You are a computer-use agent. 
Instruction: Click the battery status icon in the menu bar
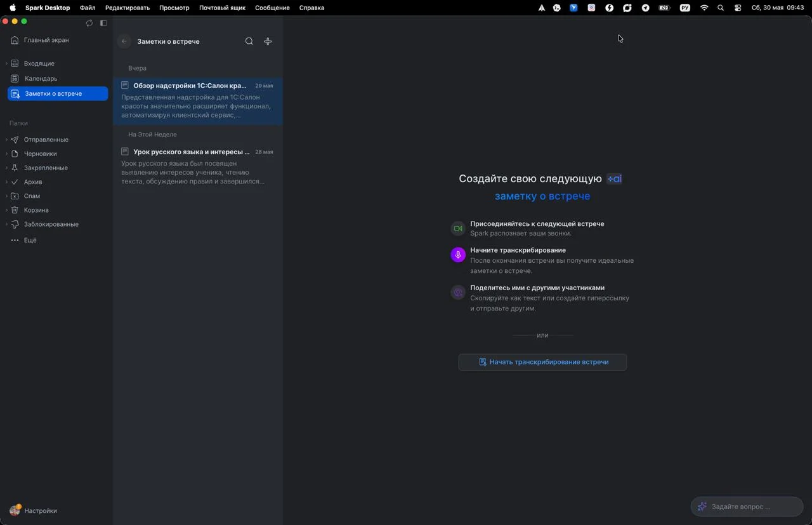(x=664, y=8)
